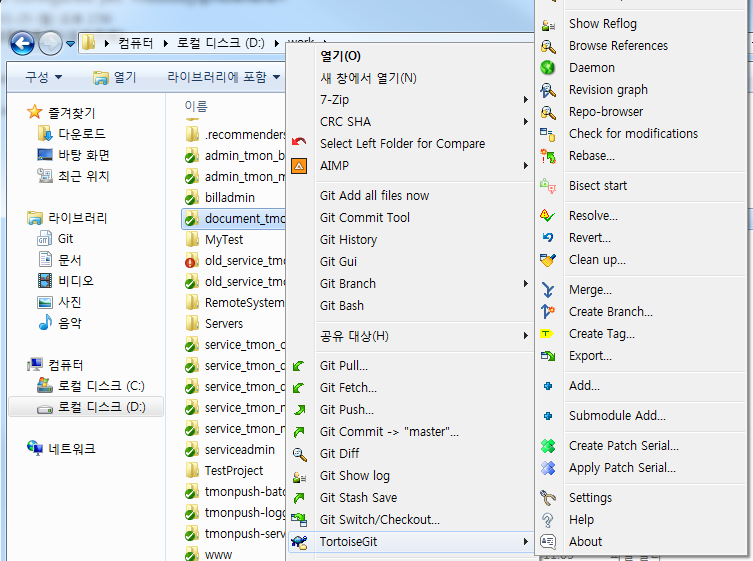
Task: Click the Check for modifications icon
Action: point(548,134)
